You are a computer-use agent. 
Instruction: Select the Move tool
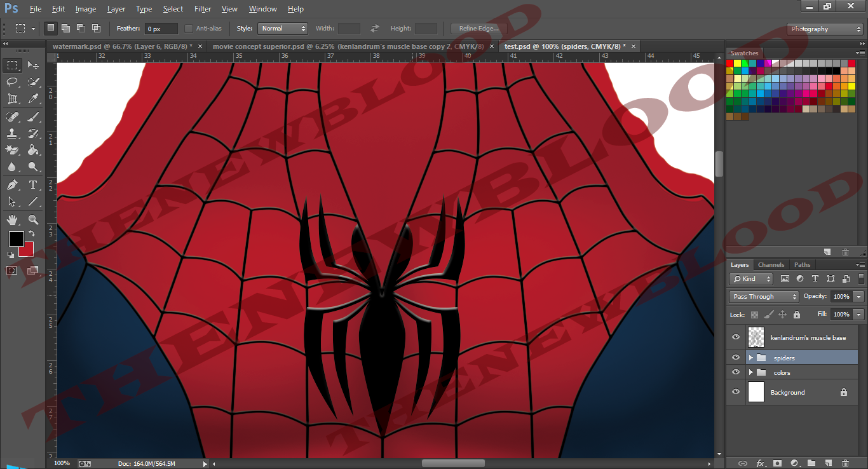tap(33, 65)
